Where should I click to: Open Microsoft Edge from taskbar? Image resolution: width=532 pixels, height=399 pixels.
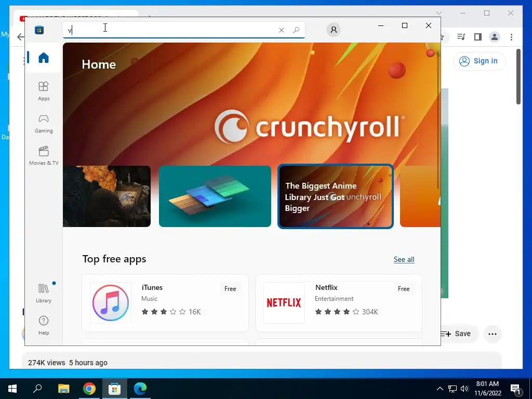coord(140,389)
